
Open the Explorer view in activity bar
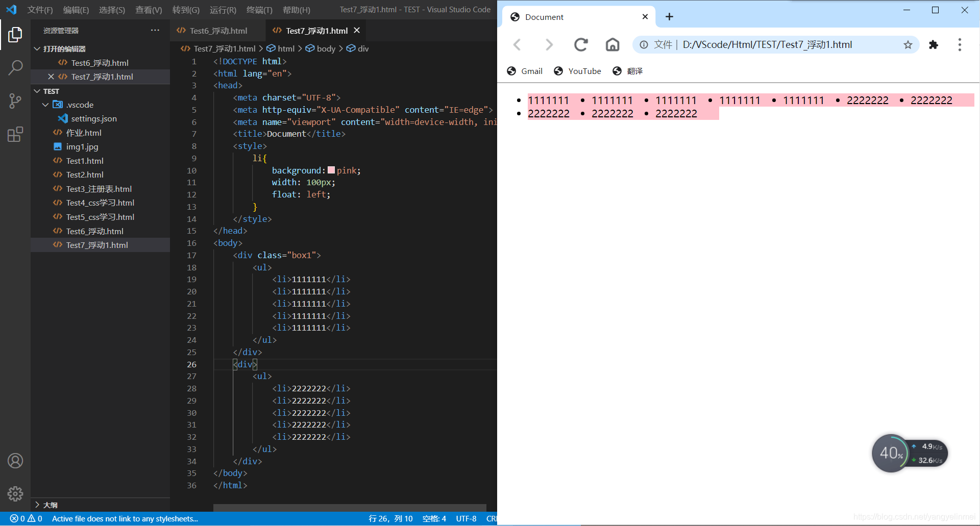click(x=15, y=35)
